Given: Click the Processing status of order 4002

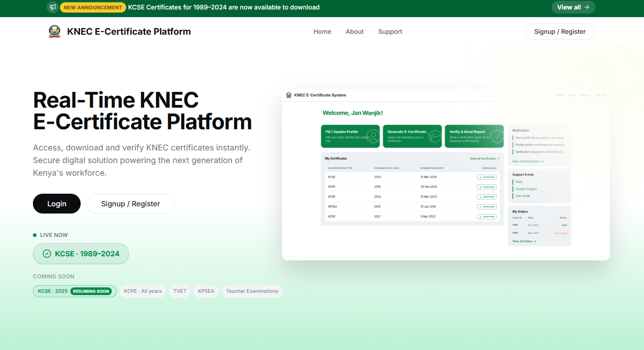Looking at the screenshot, I should coord(560,233).
